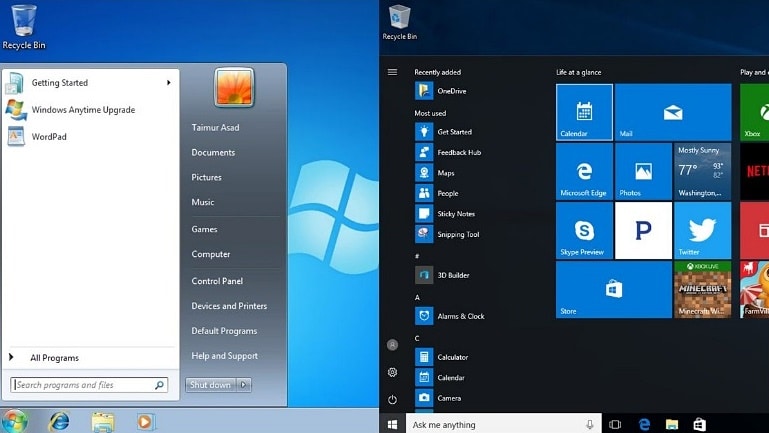Screen dimensions: 769x433
Task: Open Recycle Bin on Windows 10 desktop
Action: click(400, 23)
